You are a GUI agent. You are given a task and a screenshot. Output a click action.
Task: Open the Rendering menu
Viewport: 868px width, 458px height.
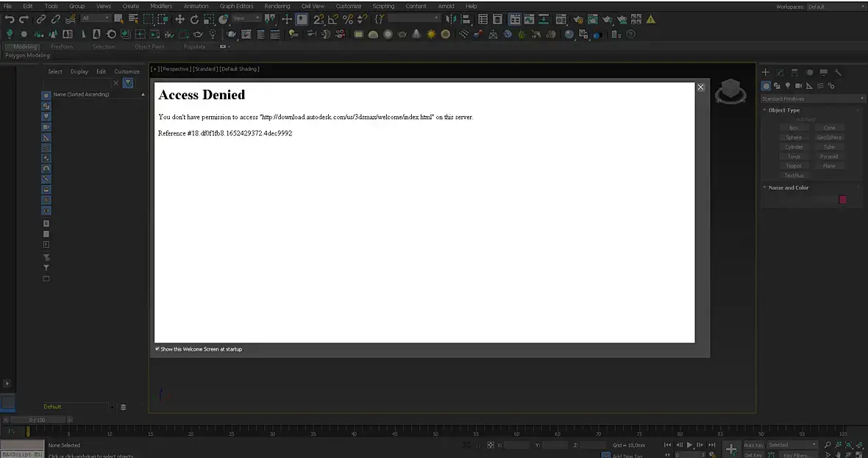[277, 6]
